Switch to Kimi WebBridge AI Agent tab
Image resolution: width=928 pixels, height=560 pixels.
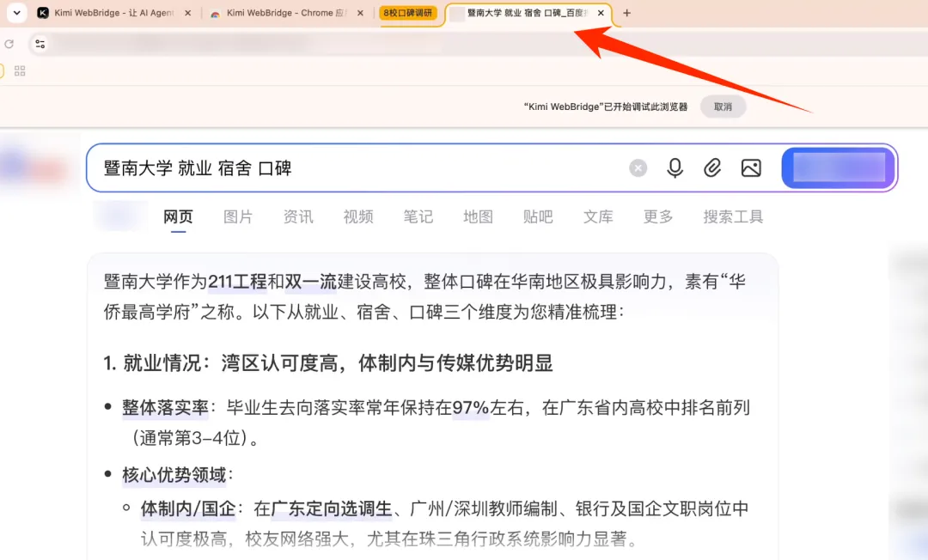pyautogui.click(x=114, y=12)
